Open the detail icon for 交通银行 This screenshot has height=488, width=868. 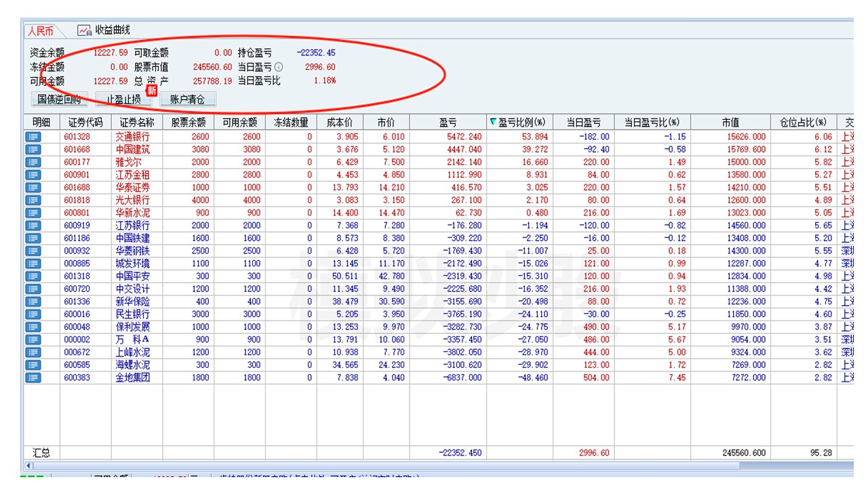click(33, 137)
